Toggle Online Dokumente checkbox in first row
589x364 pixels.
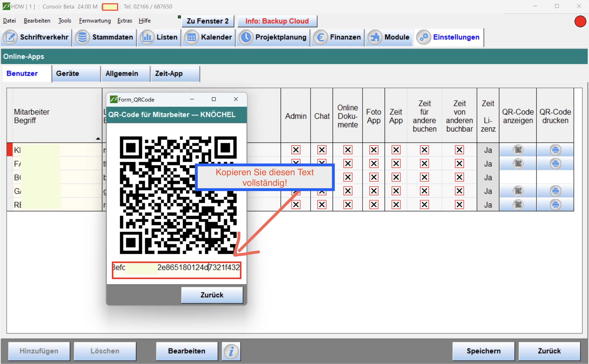click(348, 150)
